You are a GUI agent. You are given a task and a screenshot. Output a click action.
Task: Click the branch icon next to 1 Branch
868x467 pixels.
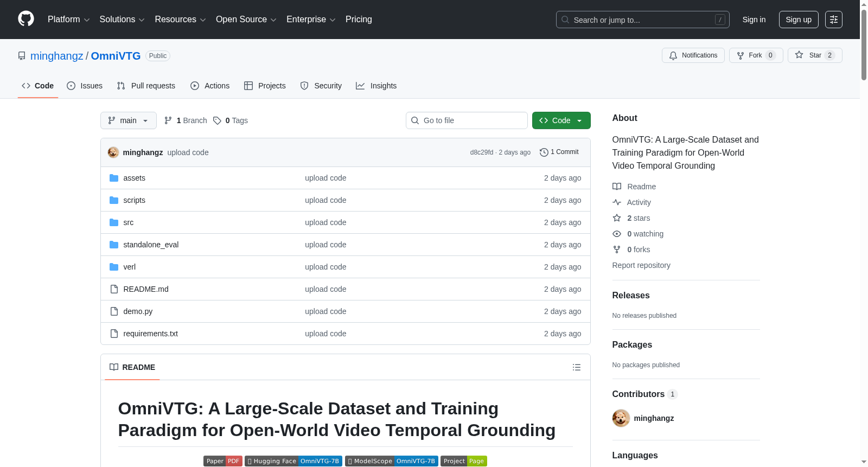click(x=168, y=120)
